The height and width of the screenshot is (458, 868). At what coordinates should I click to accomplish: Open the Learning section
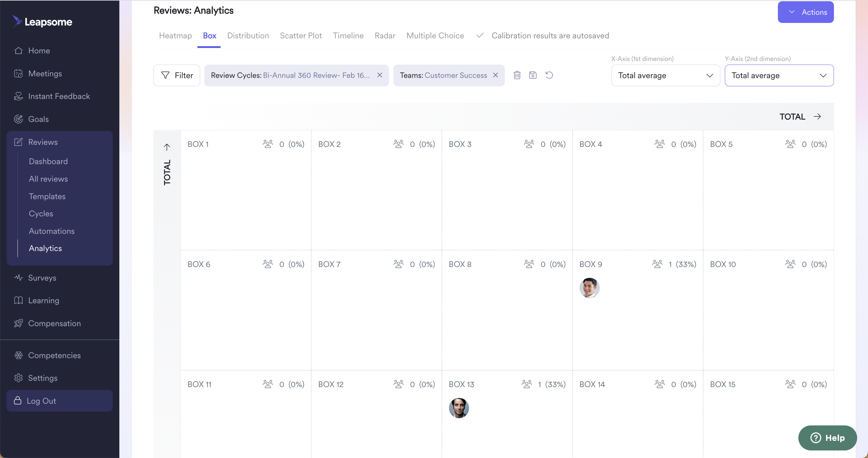(x=43, y=300)
